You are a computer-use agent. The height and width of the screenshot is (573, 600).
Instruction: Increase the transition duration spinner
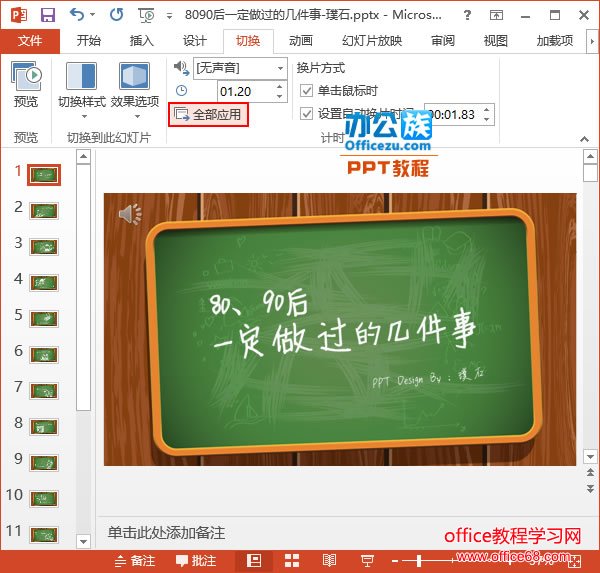click(x=280, y=87)
